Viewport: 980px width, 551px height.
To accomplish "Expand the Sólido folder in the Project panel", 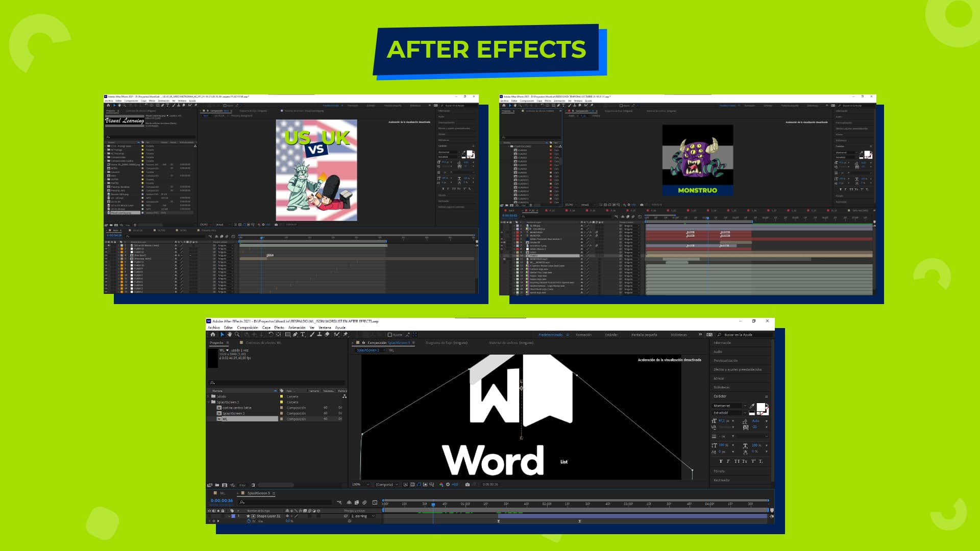I will pyautogui.click(x=209, y=396).
